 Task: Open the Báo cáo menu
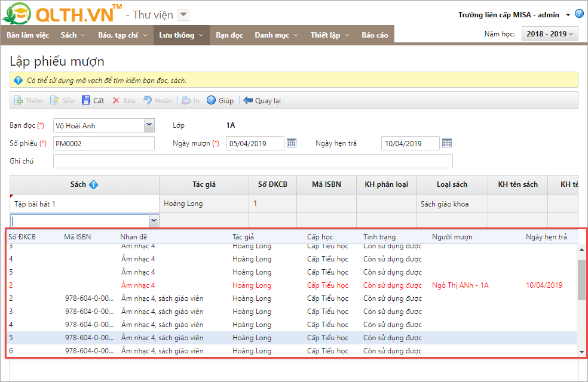coord(375,35)
